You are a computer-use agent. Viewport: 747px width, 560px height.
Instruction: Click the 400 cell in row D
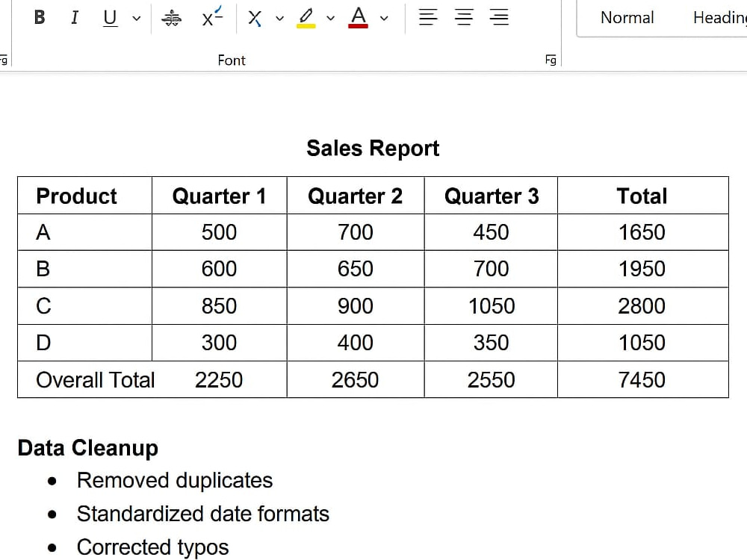point(356,343)
